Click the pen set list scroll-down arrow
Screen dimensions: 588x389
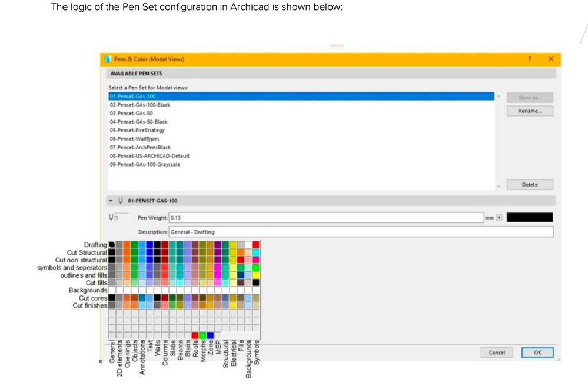pyautogui.click(x=499, y=186)
